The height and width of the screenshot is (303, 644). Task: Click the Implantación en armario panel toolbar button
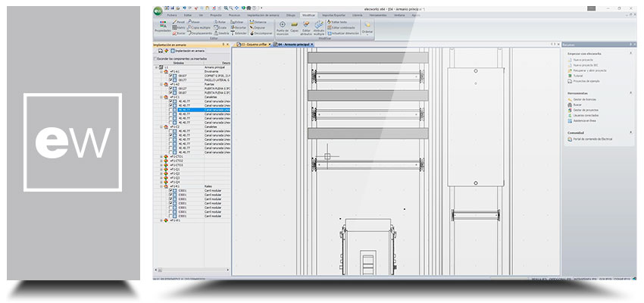tap(187, 51)
